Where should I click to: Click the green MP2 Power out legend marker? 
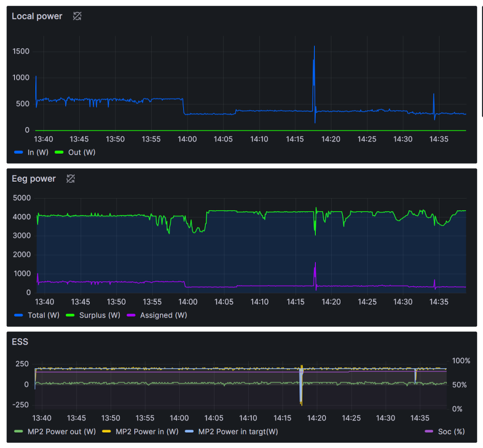(x=19, y=432)
